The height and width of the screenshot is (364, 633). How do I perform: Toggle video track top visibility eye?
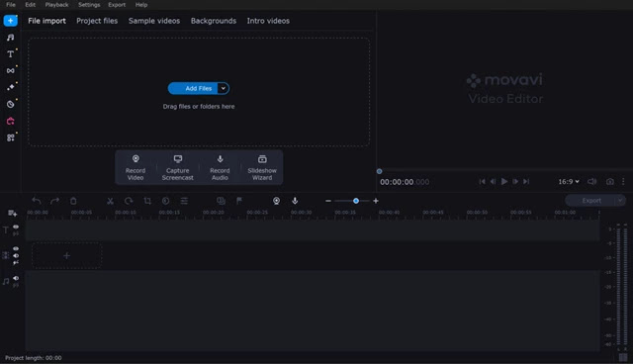click(x=16, y=248)
